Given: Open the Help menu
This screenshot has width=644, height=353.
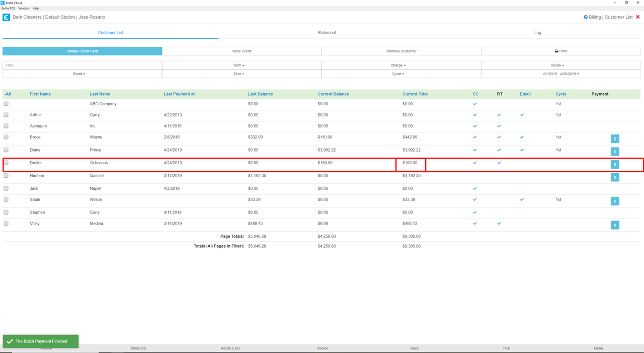Looking at the screenshot, I should pos(35,9).
